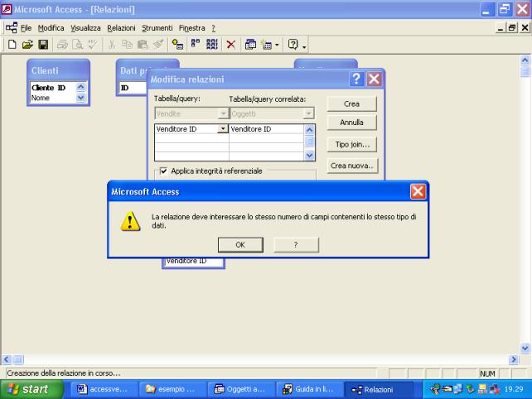Screen dimensions: 532x399
Task: Open the toolbar options arrow
Action: tap(304, 46)
